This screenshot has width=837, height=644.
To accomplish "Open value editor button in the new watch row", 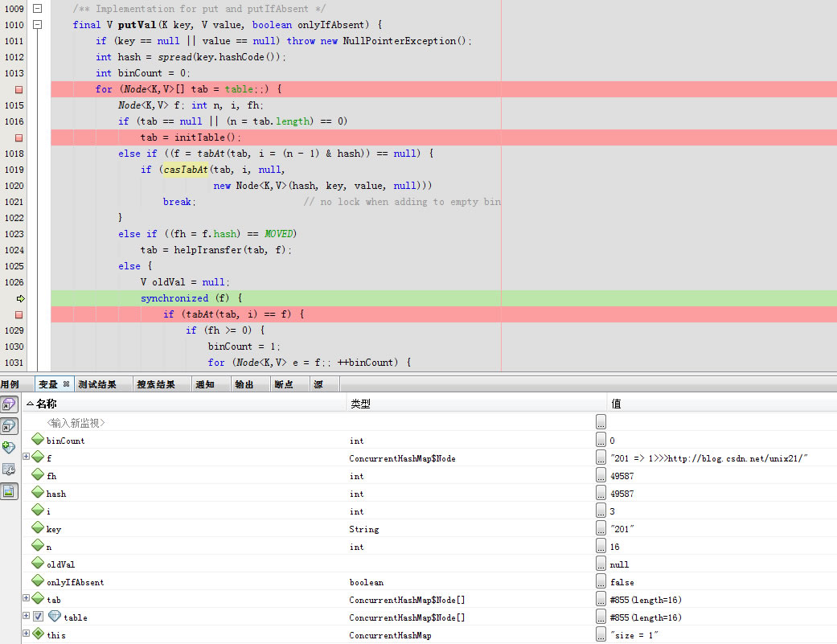I will point(601,421).
